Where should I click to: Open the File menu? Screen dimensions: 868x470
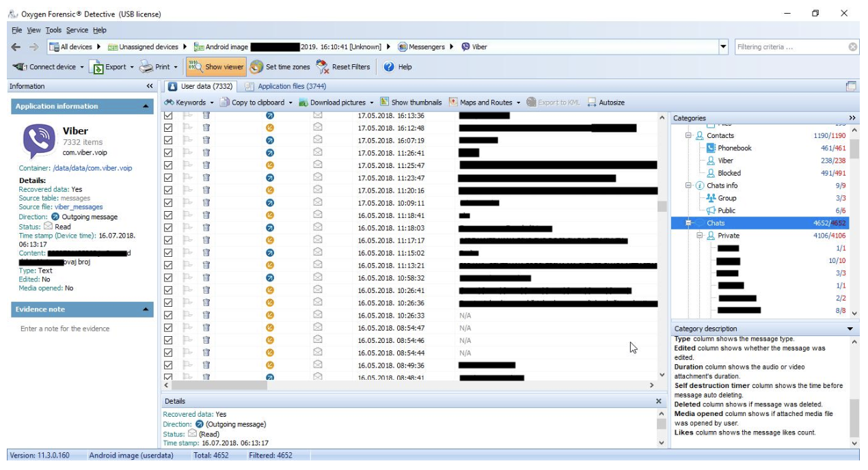click(17, 30)
